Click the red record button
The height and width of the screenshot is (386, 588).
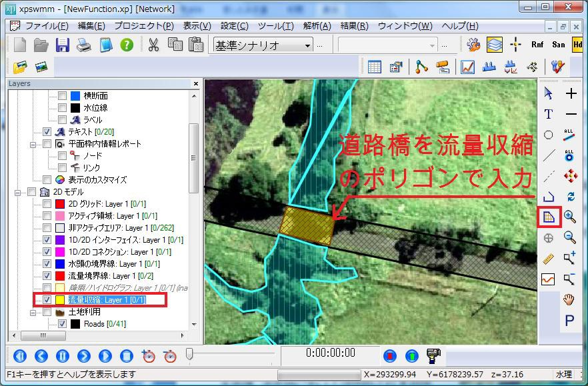point(390,355)
